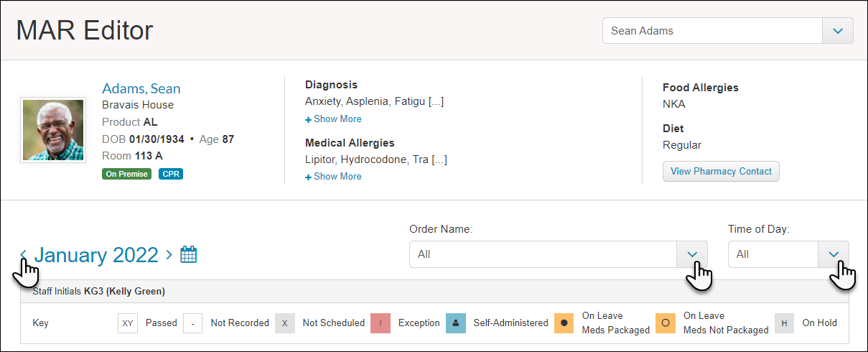Go to previous month arrow

coord(23,254)
